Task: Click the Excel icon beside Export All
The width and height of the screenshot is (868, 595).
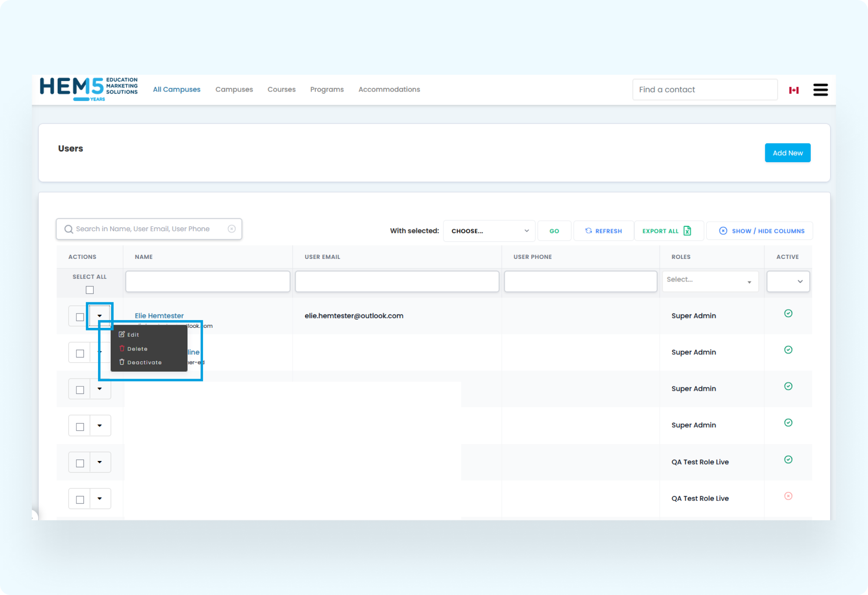Action: tap(687, 231)
